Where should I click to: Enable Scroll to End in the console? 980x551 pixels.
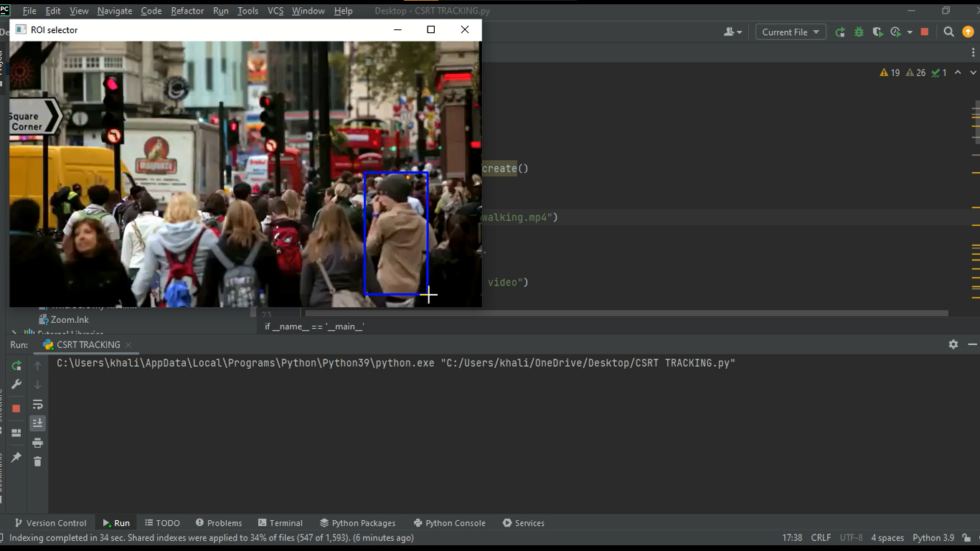click(x=37, y=423)
